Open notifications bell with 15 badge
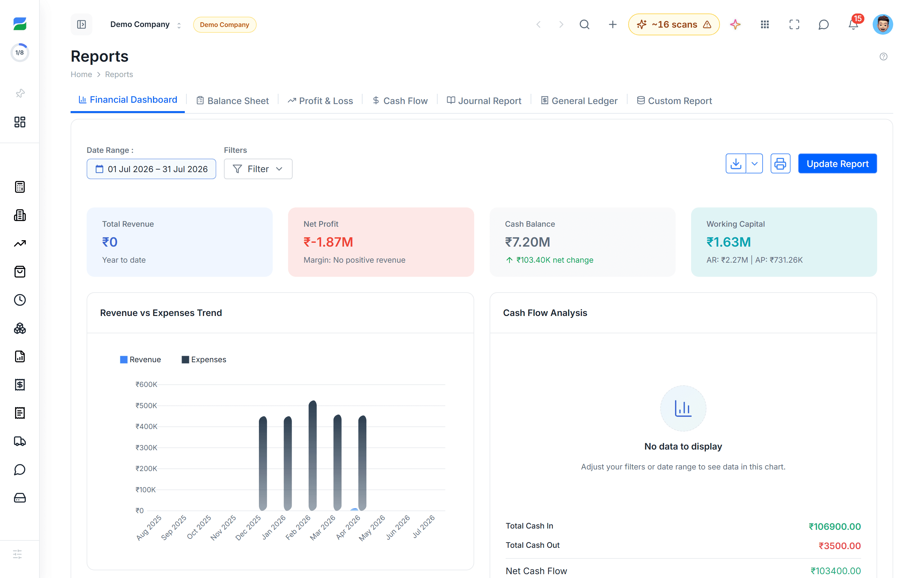 [854, 24]
